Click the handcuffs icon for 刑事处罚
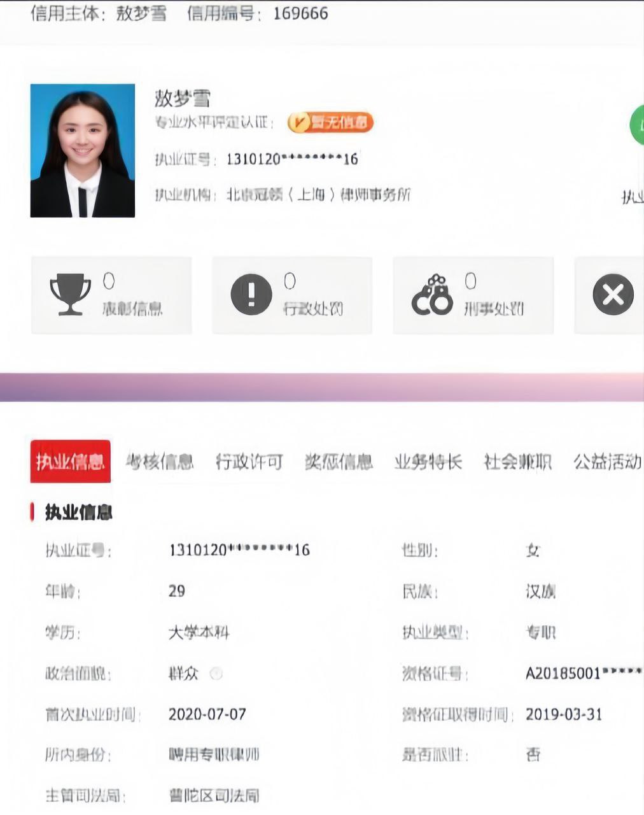The image size is (644, 815). click(x=432, y=295)
